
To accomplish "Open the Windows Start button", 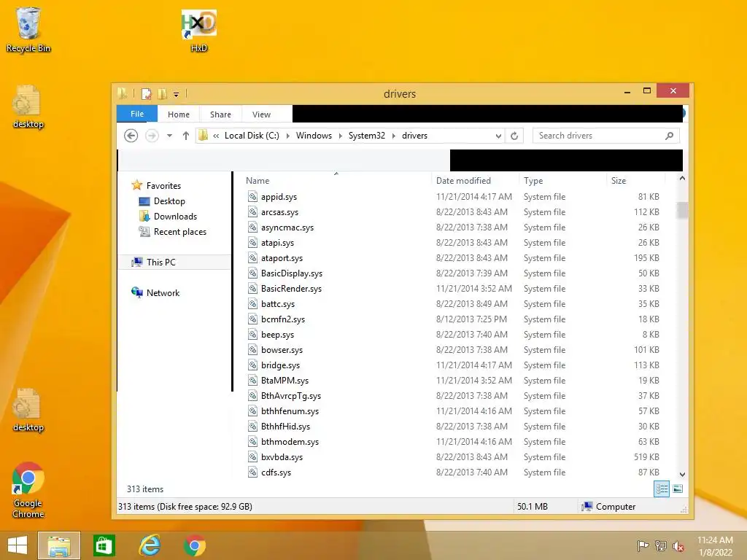I will point(18,545).
